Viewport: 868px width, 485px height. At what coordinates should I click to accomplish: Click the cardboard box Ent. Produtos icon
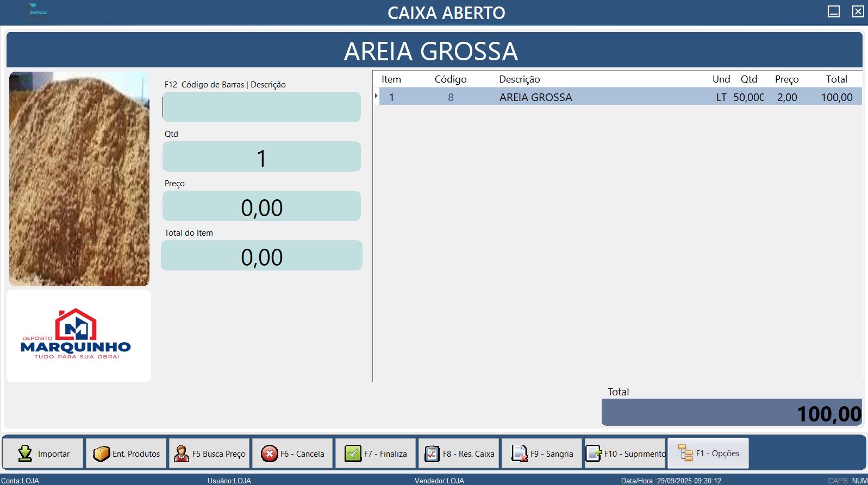click(101, 453)
